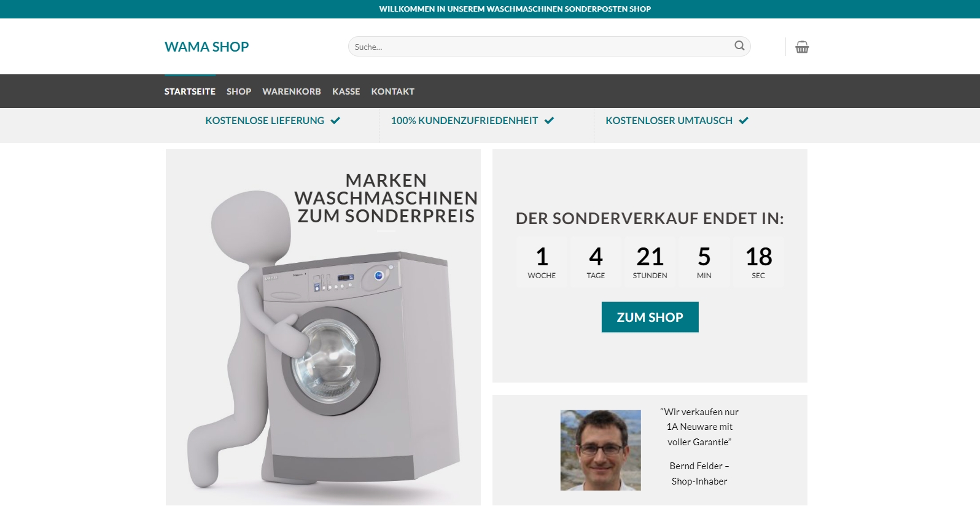Click the WAMA SHOP logo
Image resolution: width=980 pixels, height=514 pixels.
[x=206, y=47]
